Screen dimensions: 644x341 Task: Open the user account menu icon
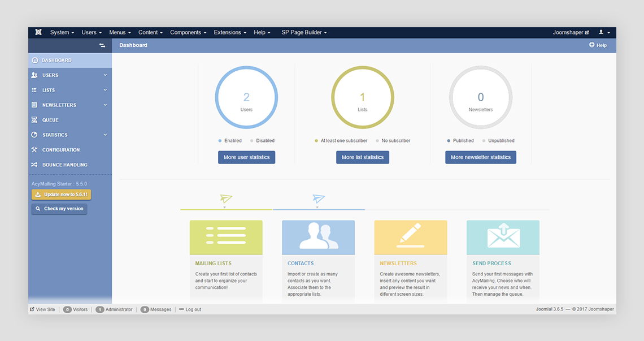(603, 32)
